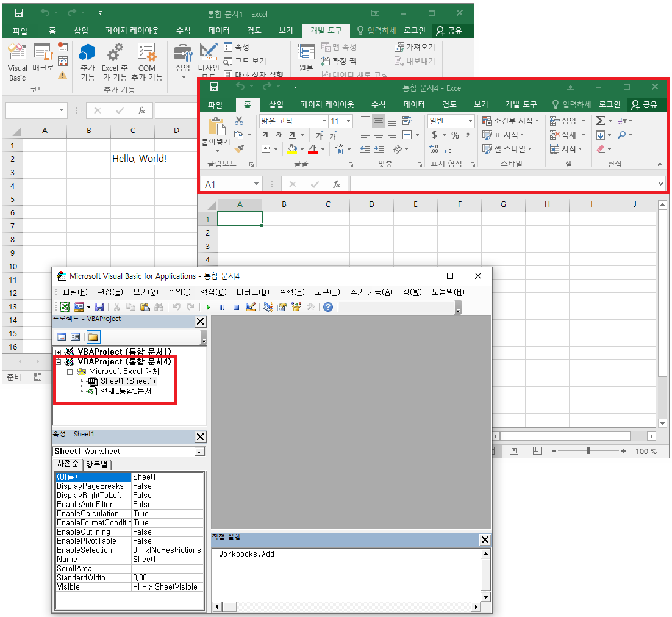
Task: Toggle italic 가 in 통합 문서4 ribbon
Action: (x=279, y=135)
